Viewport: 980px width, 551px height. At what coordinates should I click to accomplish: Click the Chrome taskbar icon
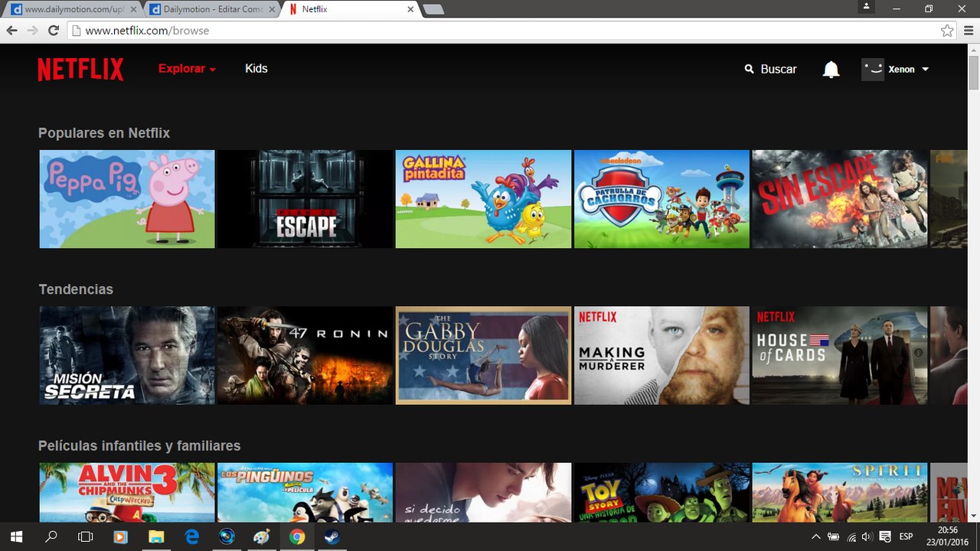(297, 536)
